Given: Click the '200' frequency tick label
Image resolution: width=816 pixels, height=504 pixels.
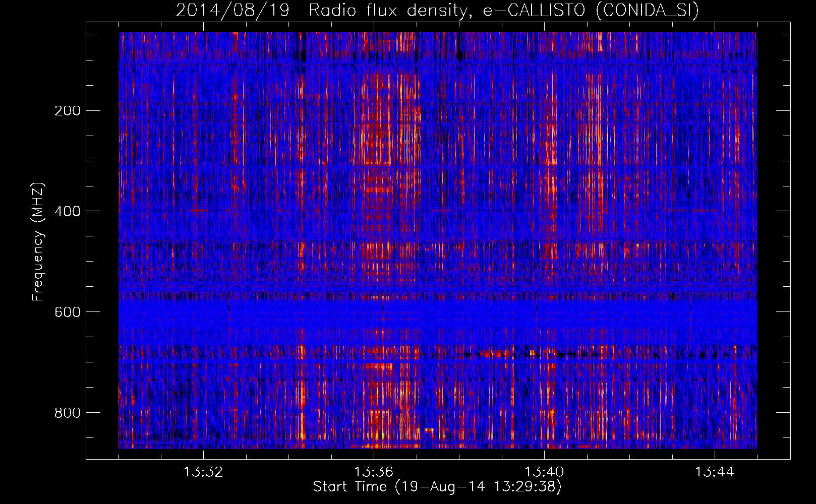Looking at the screenshot, I should coord(68,111).
